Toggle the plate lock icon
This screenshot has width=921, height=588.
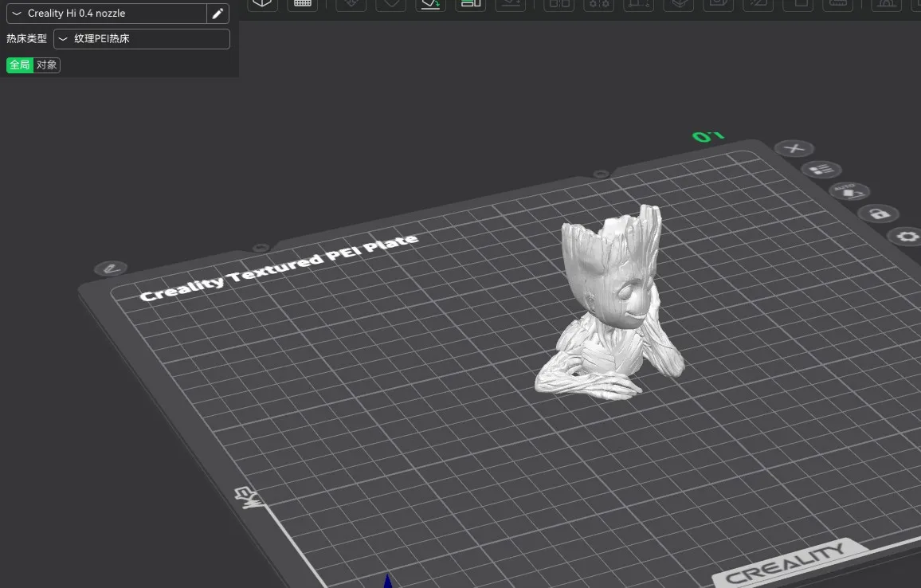point(880,214)
